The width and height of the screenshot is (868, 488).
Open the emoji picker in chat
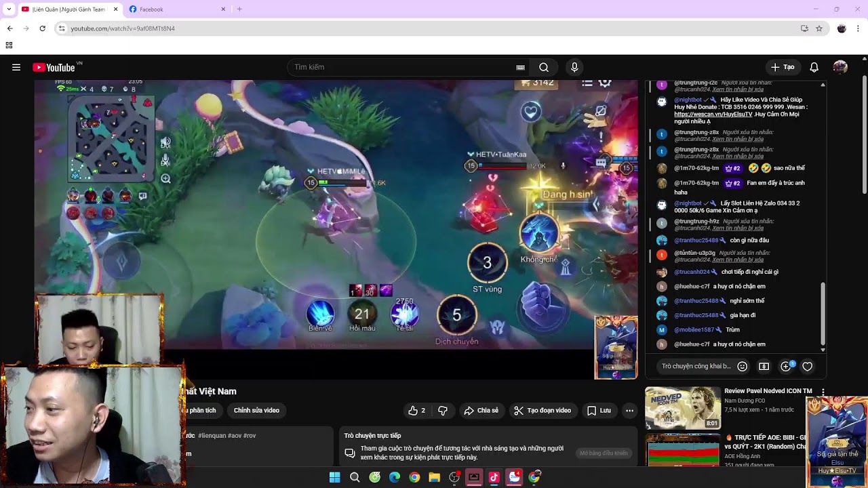[x=743, y=366]
